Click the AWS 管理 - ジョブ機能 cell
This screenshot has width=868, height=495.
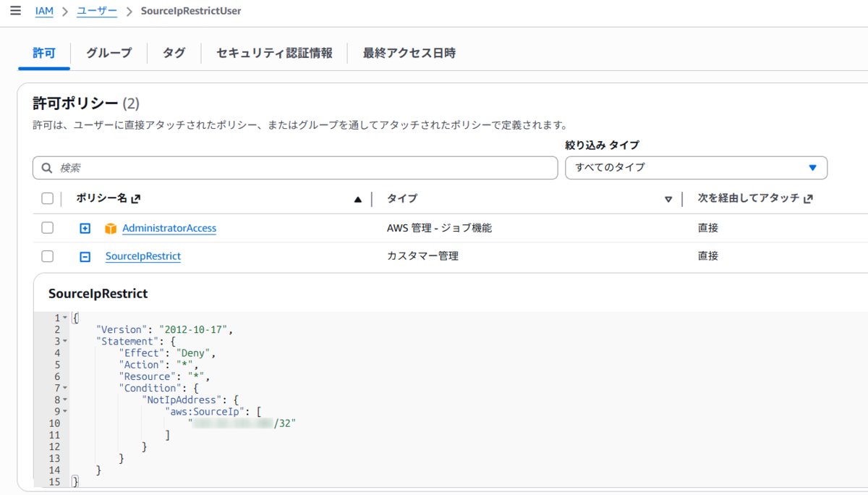pyautogui.click(x=440, y=228)
